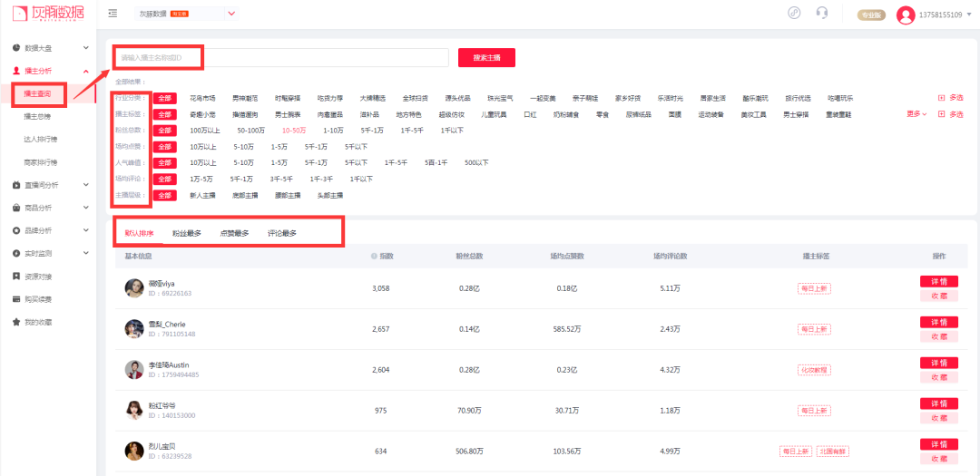Switch to the 点赞最多 sorting tab

point(234,234)
